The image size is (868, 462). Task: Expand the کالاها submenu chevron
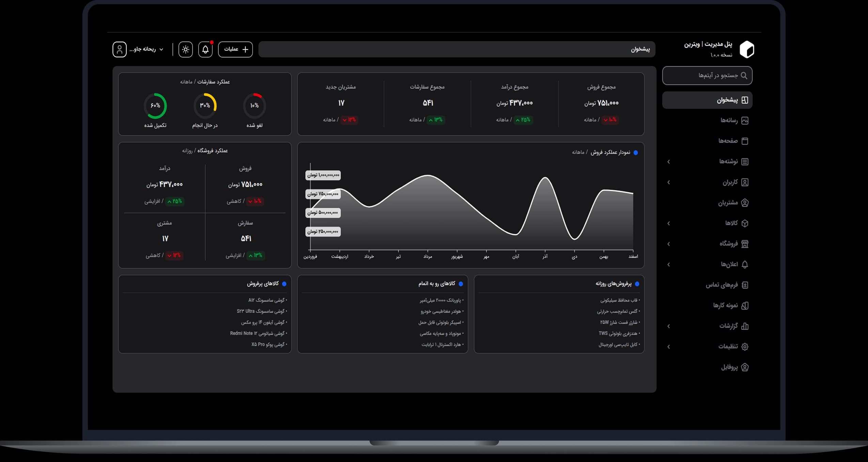[669, 223]
